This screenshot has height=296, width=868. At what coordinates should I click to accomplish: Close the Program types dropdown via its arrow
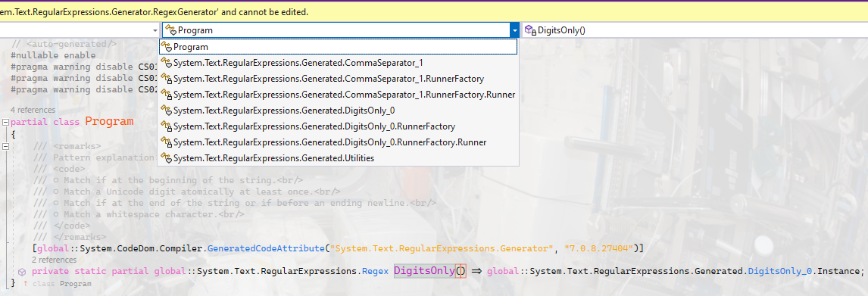pyautogui.click(x=515, y=30)
